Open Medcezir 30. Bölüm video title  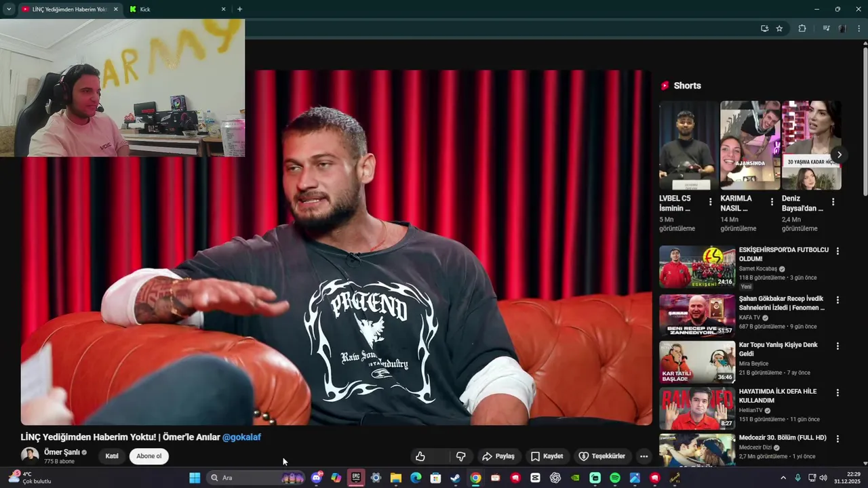point(783,438)
